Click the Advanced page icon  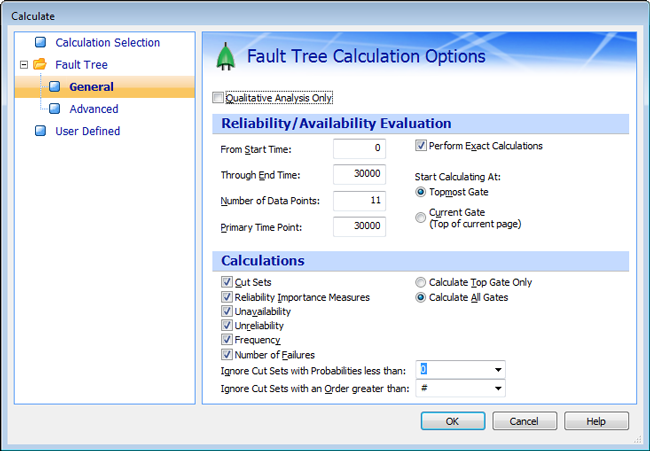tap(55, 109)
